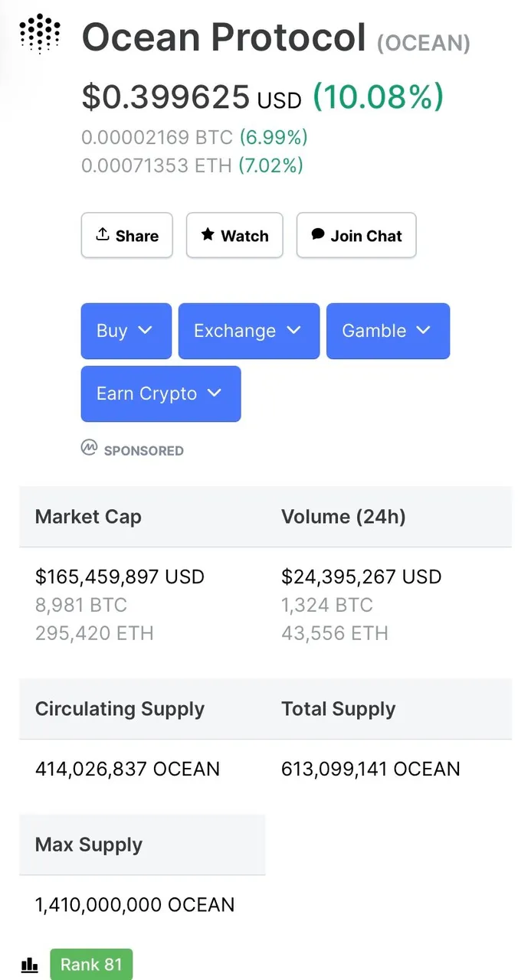Image resolution: width=531 pixels, height=980 pixels.
Task: Click the Share button
Action: tap(127, 235)
